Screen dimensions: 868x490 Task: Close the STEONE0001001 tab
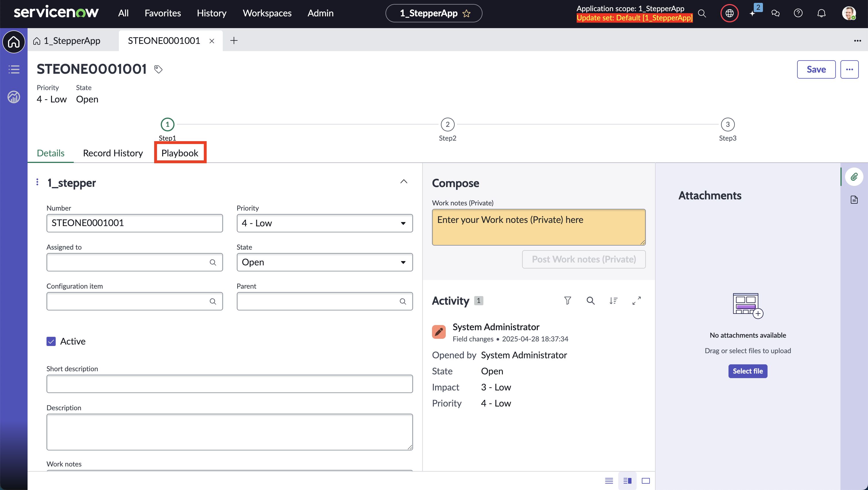212,41
